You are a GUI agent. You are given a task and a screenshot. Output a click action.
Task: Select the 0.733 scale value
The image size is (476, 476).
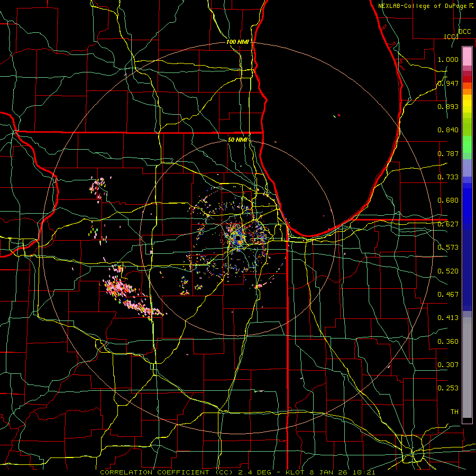[448, 177]
